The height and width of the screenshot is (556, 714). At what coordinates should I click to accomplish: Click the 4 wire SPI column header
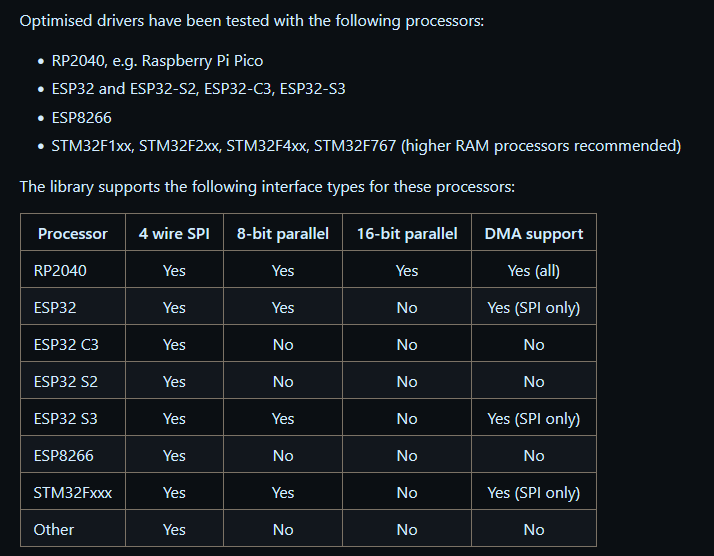174,234
